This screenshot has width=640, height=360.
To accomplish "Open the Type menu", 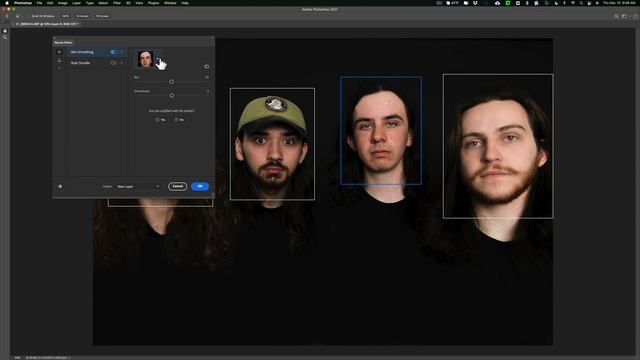I will pyautogui.click(x=90, y=3).
